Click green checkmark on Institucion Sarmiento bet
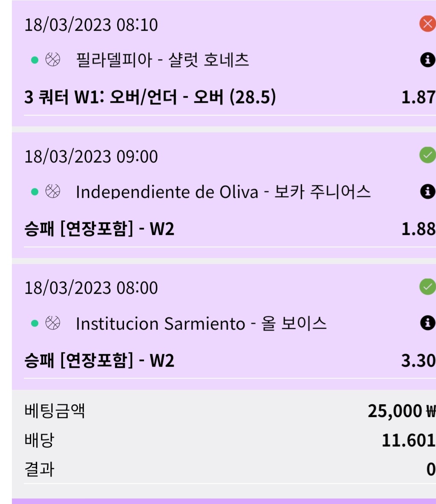Viewport: 436px width, 504px height. (x=427, y=287)
